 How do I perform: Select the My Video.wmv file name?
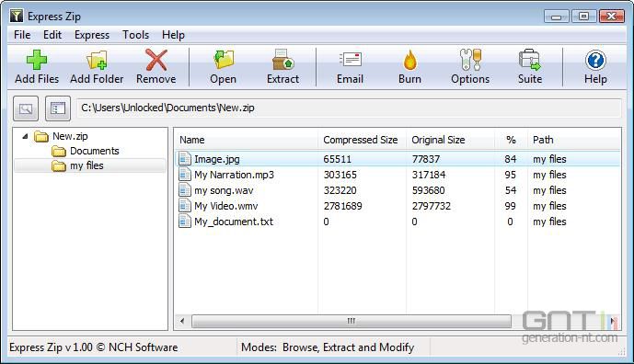point(226,206)
